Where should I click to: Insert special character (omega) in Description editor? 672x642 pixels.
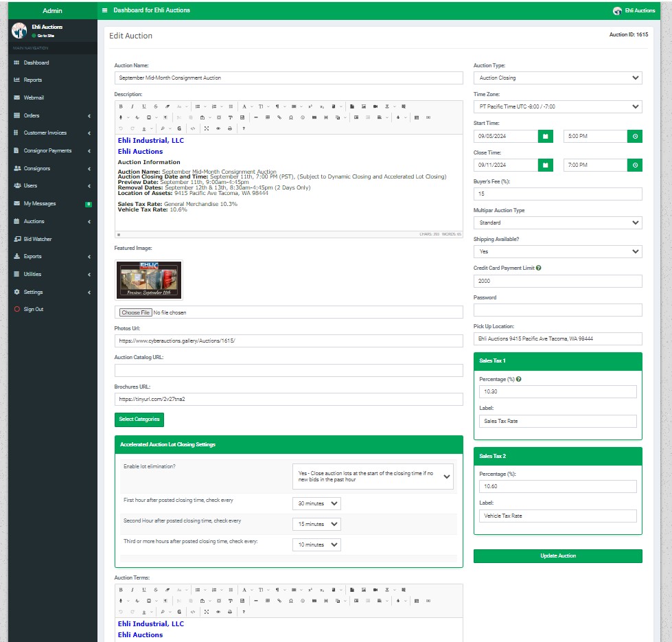point(290,117)
